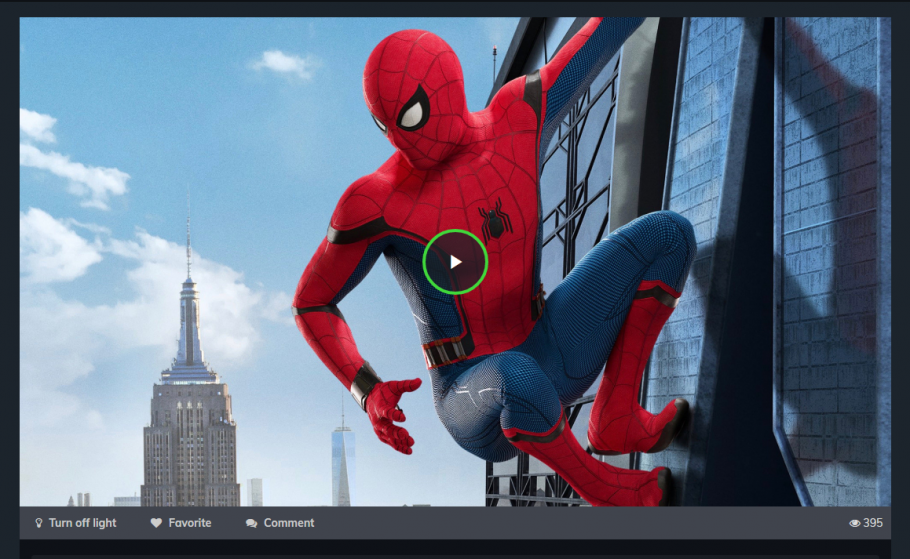Click the eye views icon
The height and width of the screenshot is (559, 910).
click(x=854, y=523)
